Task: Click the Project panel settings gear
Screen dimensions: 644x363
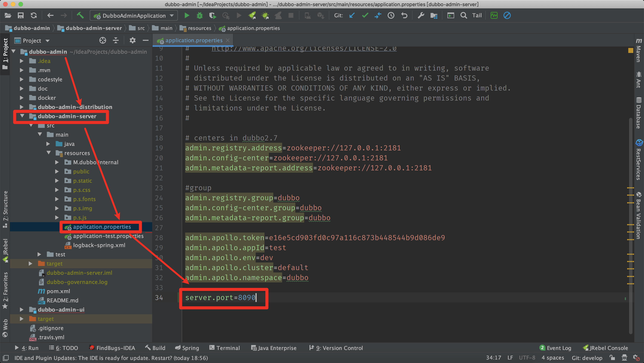Action: [x=132, y=40]
